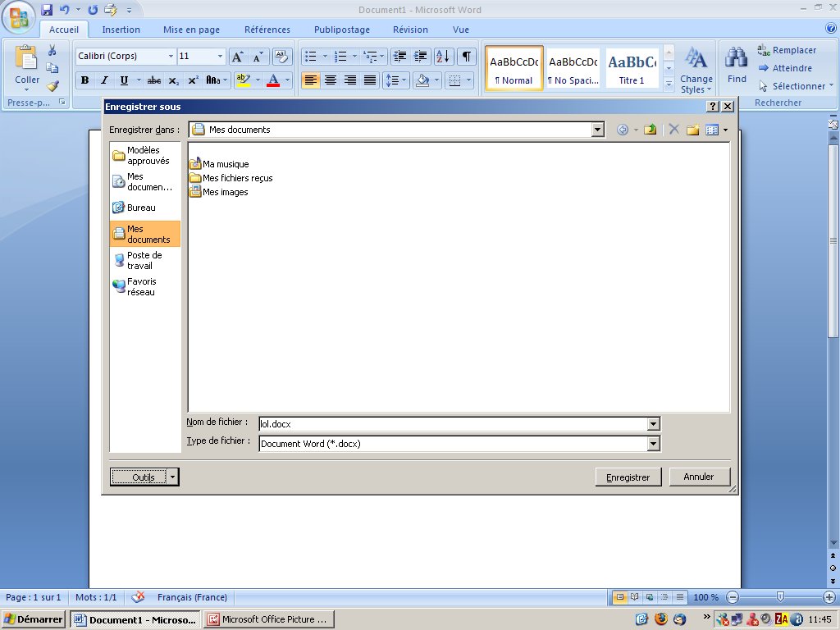Select center alignment button
Viewport: 840px width, 630px height.
331,80
